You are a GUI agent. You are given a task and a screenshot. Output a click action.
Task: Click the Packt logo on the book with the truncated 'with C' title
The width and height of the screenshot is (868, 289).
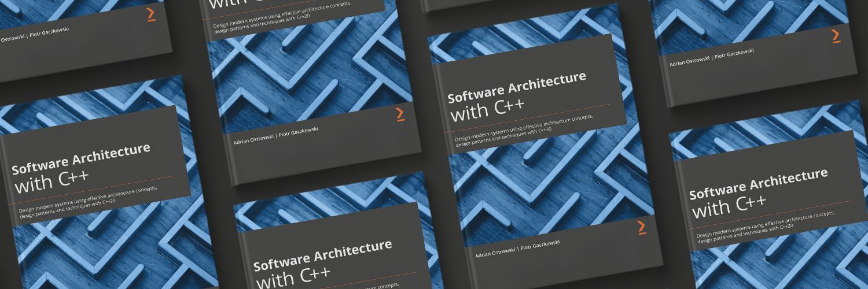pos(400,114)
